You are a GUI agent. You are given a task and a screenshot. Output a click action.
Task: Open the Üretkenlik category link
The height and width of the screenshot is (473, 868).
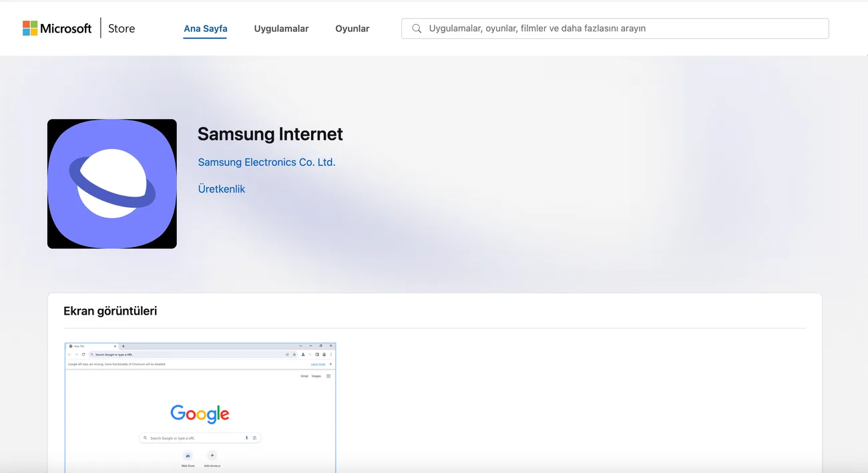click(222, 189)
